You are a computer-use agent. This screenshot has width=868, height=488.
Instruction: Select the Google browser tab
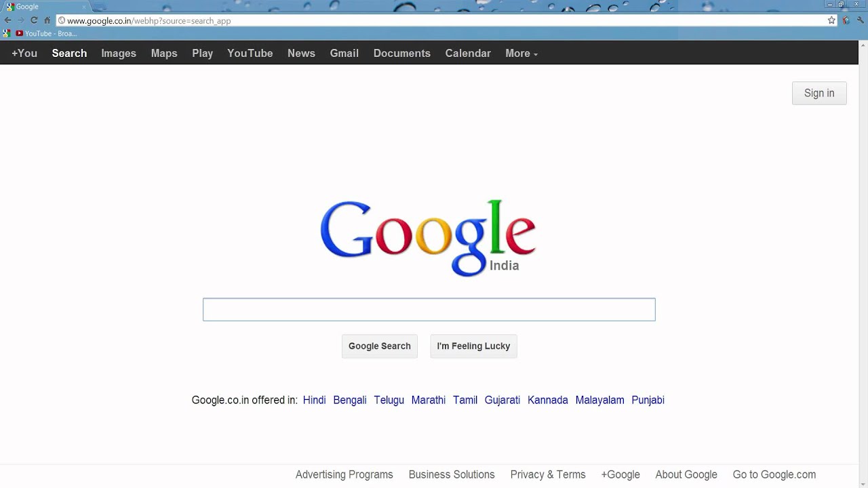point(45,7)
